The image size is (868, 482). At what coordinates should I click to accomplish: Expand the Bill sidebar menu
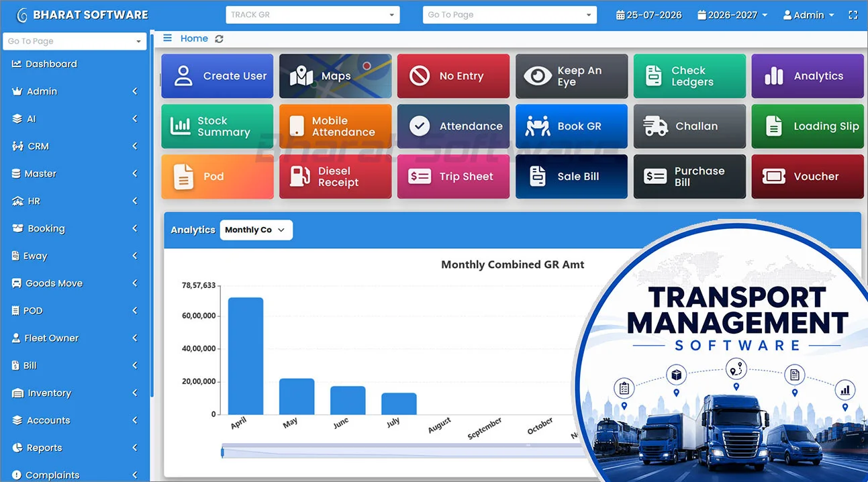[x=75, y=365]
